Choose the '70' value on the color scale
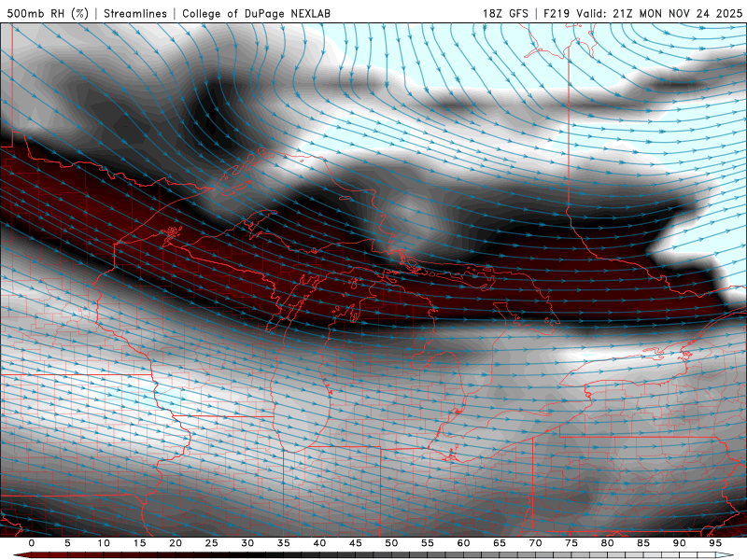Screen dimensions: 747x560 [x=535, y=543]
